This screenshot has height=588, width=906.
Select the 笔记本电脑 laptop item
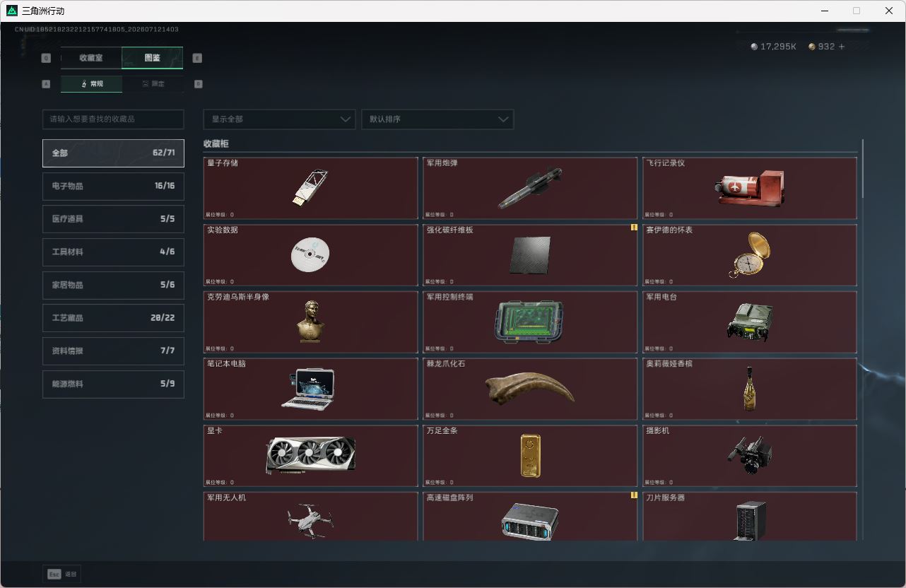(310, 389)
